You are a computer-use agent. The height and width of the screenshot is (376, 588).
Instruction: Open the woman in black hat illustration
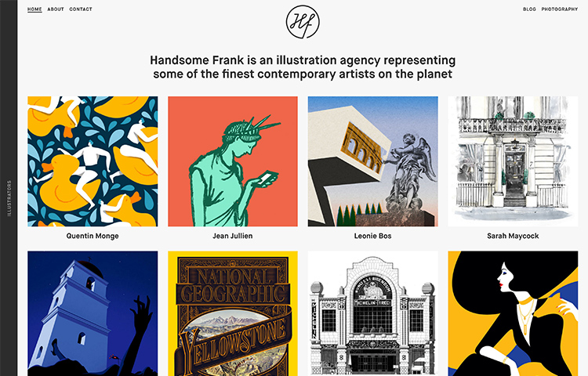tap(513, 313)
